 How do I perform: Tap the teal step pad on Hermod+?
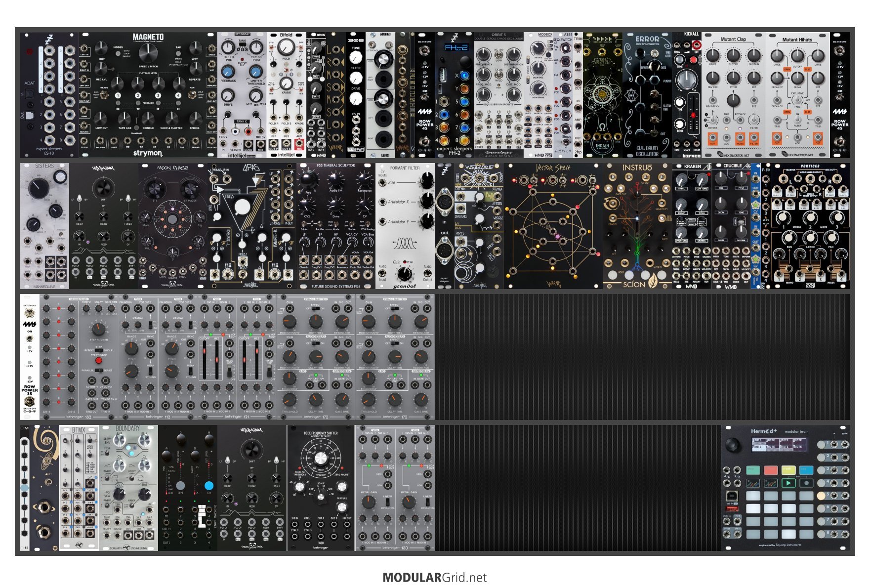pos(753,469)
